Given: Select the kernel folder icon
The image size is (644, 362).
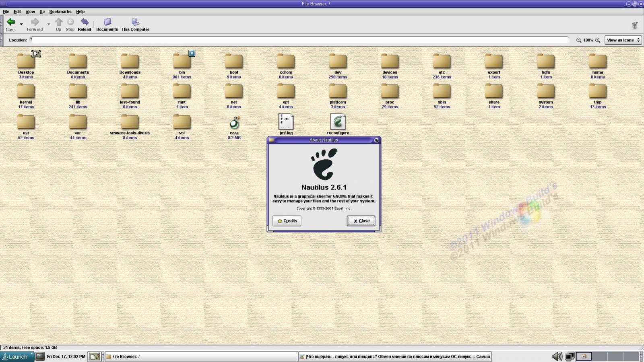Looking at the screenshot, I should tap(26, 91).
